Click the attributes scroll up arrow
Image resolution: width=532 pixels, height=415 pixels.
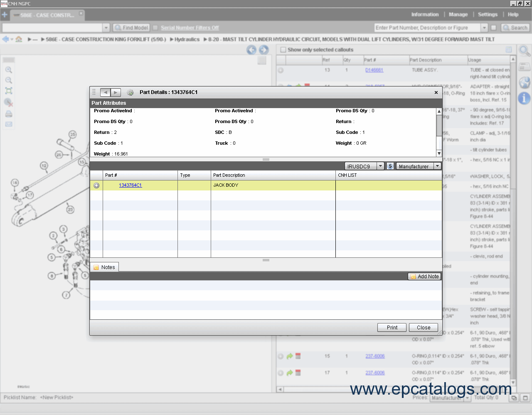[439, 111]
